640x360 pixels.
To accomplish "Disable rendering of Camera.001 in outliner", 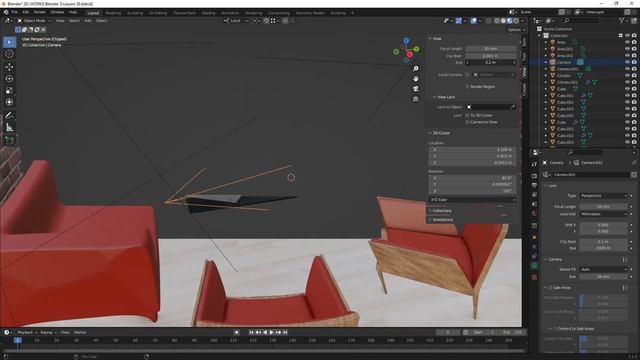I will pyautogui.click(x=634, y=69).
